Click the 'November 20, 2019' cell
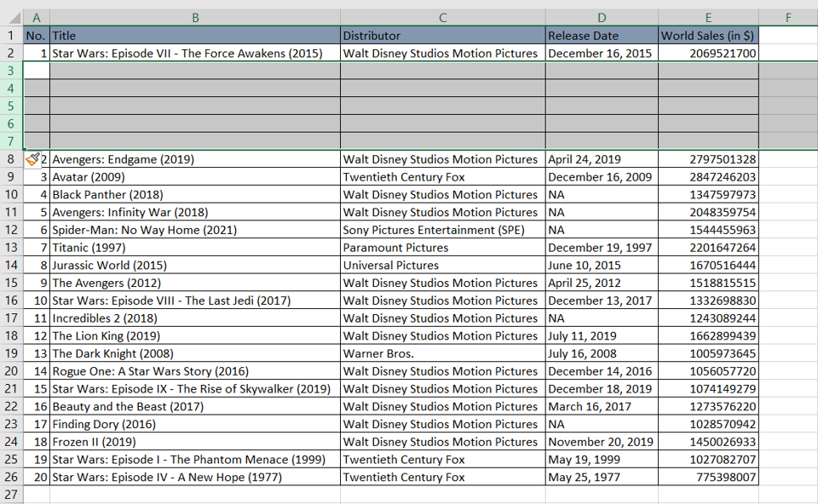The height and width of the screenshot is (504, 818). pyautogui.click(x=602, y=442)
